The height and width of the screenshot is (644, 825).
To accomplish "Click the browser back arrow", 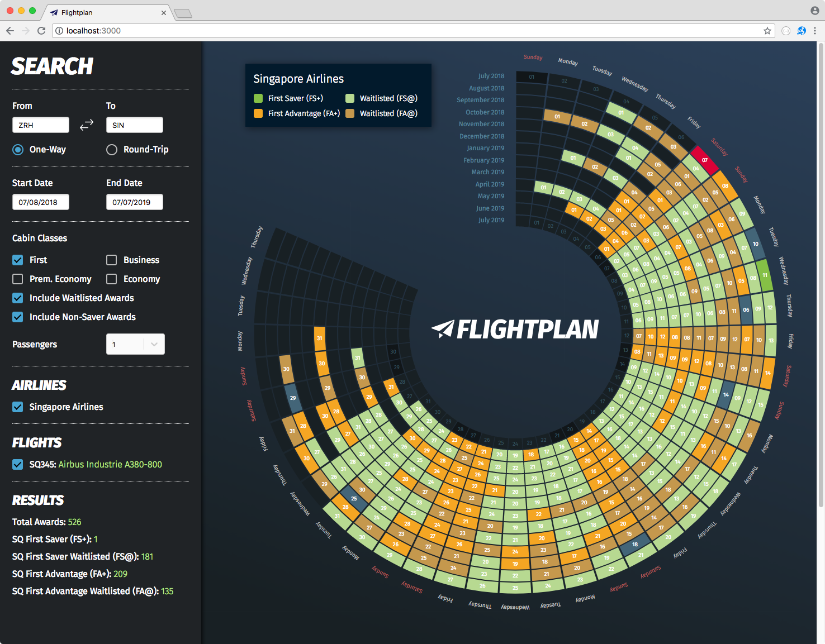I will point(10,31).
